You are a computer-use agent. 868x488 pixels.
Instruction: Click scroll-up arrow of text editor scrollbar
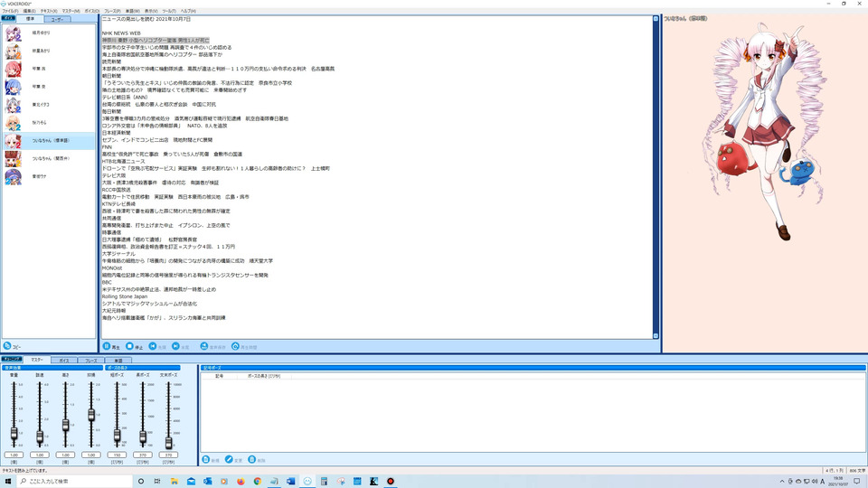click(656, 19)
